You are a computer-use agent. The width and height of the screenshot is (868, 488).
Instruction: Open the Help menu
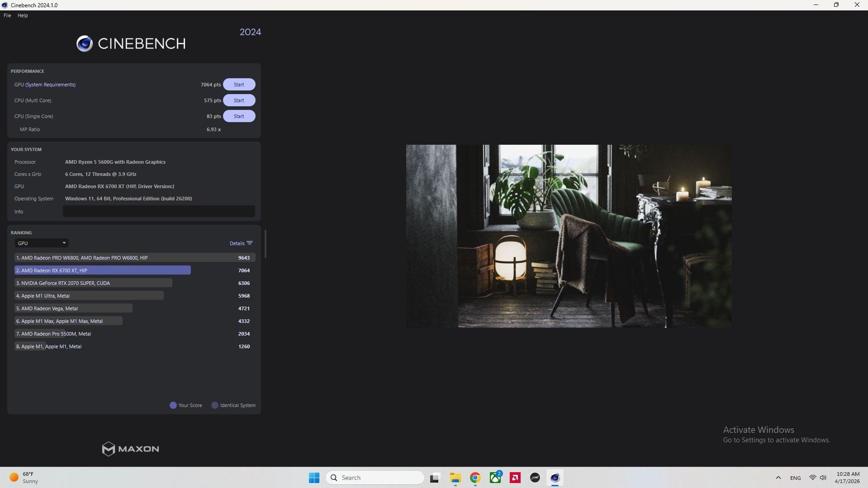23,15
